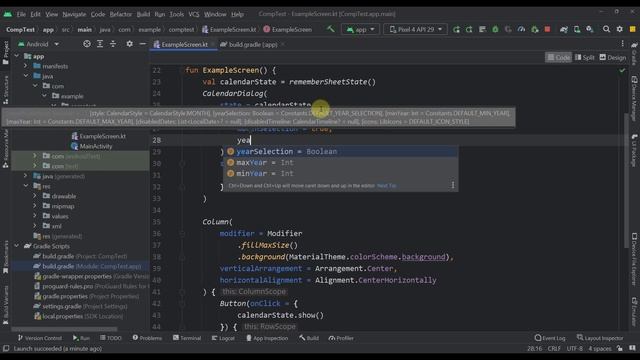
Task: Click status bar tool windows toggle icon
Action: (x=6, y=349)
